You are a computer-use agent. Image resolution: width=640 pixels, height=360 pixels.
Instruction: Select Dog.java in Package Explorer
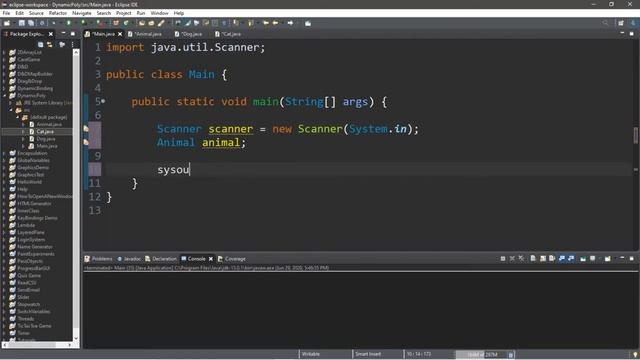(x=46, y=139)
